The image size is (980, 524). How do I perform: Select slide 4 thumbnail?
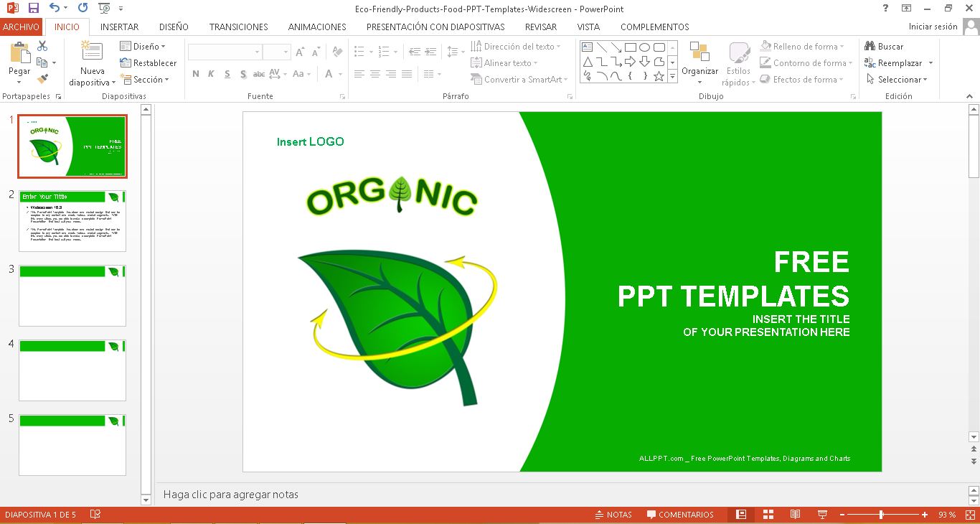pos(72,370)
